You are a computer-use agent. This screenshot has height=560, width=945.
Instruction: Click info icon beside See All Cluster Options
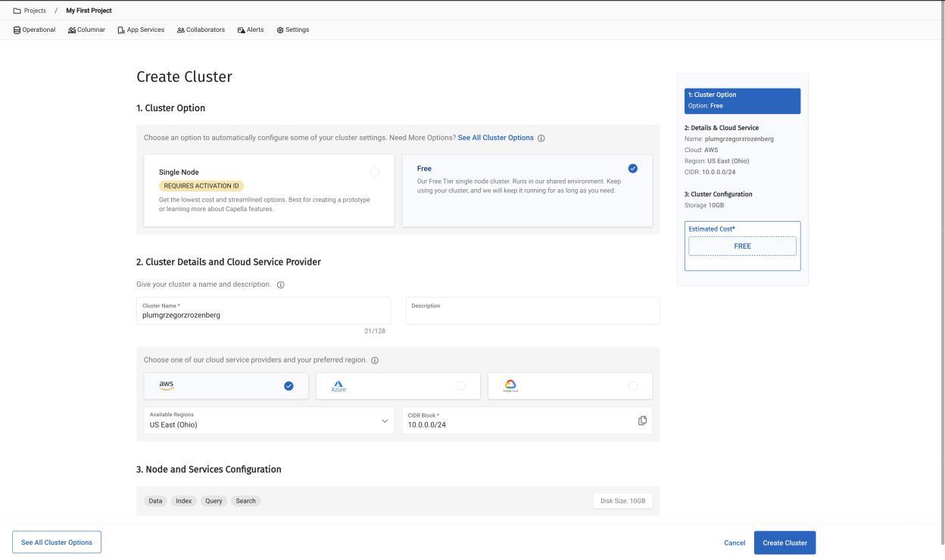541,138
